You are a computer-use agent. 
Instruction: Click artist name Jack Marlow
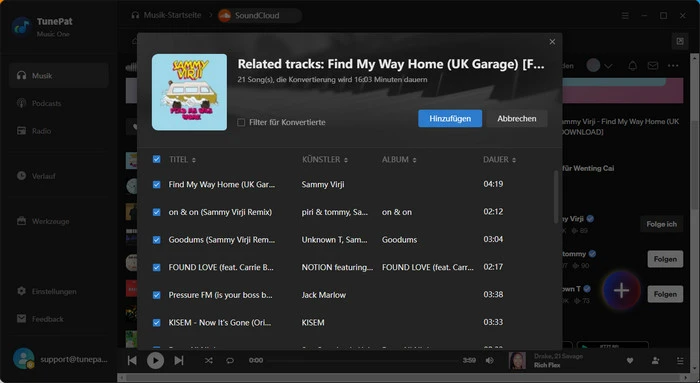[x=324, y=295]
